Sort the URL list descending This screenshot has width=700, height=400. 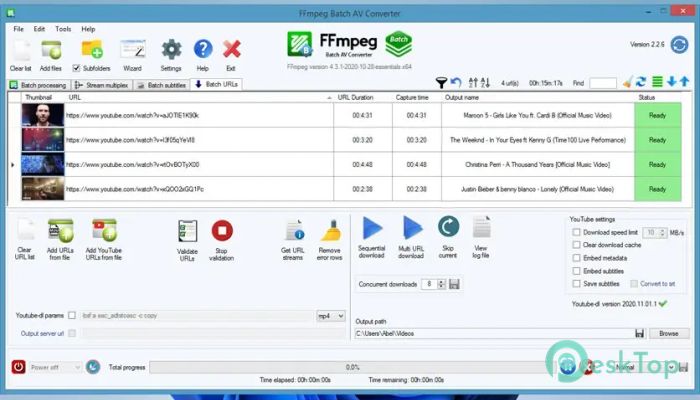point(485,83)
